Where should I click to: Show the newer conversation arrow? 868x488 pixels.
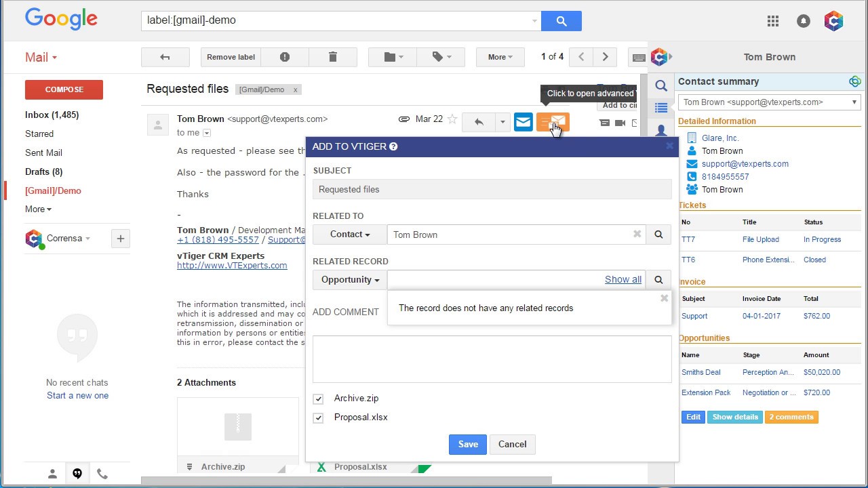point(581,57)
